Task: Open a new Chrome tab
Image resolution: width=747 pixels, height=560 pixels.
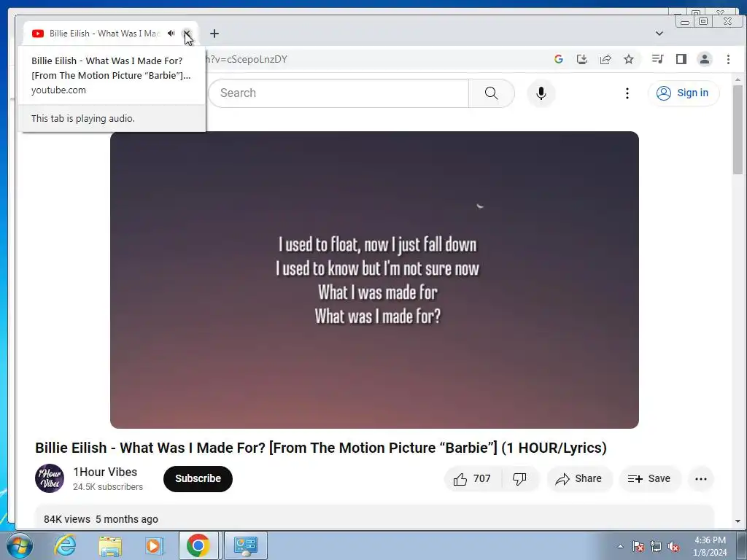Action: (x=214, y=34)
